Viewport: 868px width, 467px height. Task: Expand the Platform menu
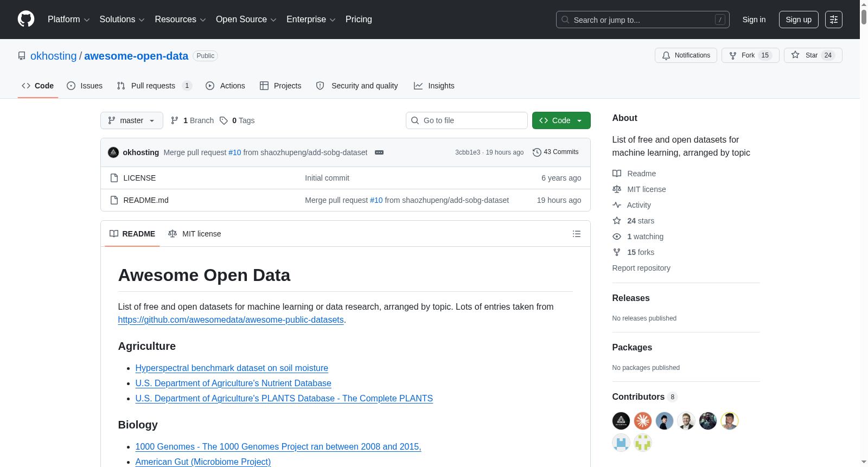[69, 20]
